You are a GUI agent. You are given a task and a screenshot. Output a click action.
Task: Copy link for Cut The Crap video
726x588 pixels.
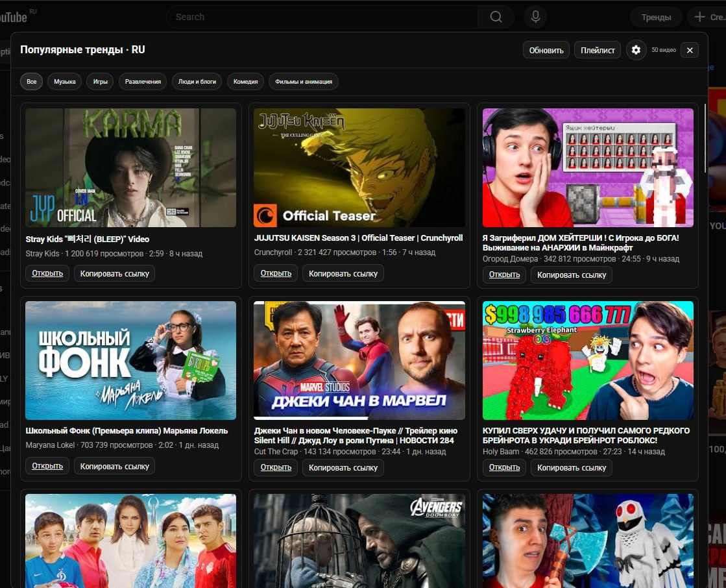coord(343,467)
